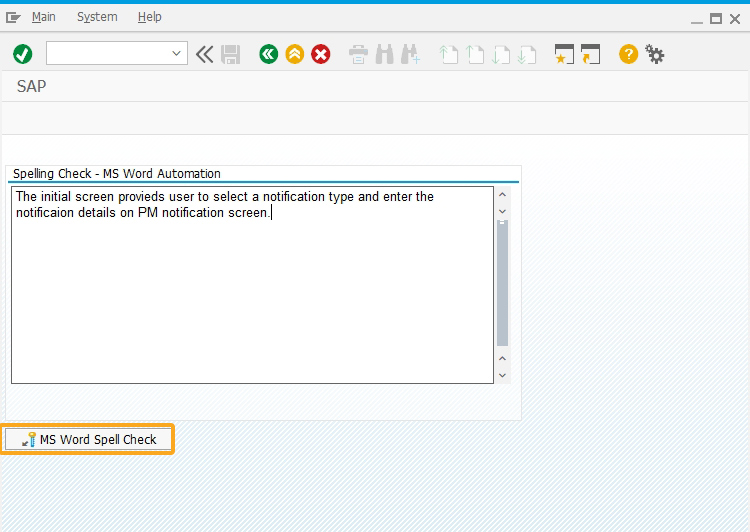750x532 pixels.
Task: Close the SAP window
Action: click(x=735, y=19)
